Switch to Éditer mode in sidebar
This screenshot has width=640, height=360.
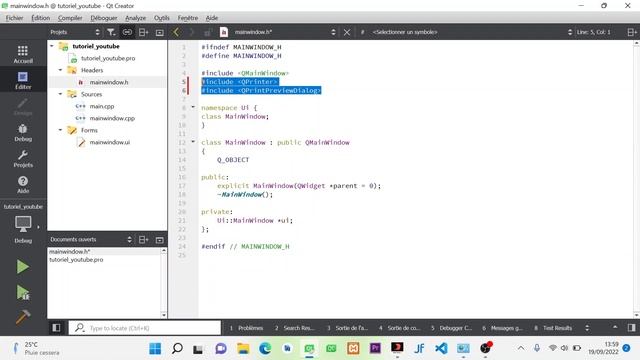click(23, 80)
